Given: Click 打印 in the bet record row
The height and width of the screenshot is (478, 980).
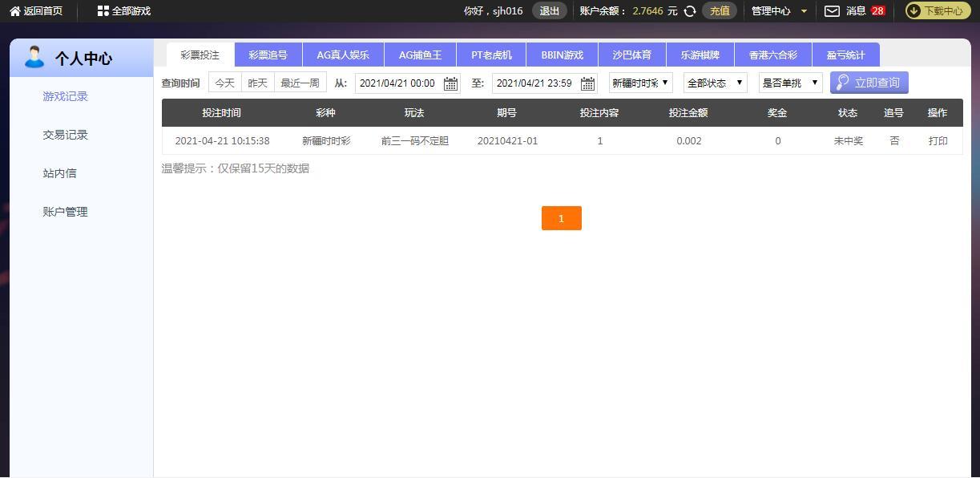Looking at the screenshot, I should point(938,141).
